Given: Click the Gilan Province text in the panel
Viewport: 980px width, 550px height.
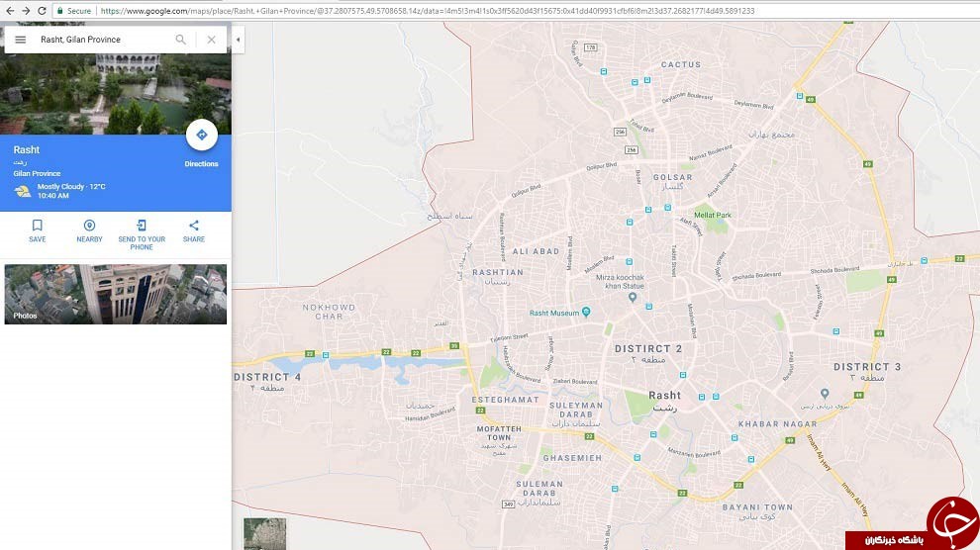Looking at the screenshot, I should (37, 173).
